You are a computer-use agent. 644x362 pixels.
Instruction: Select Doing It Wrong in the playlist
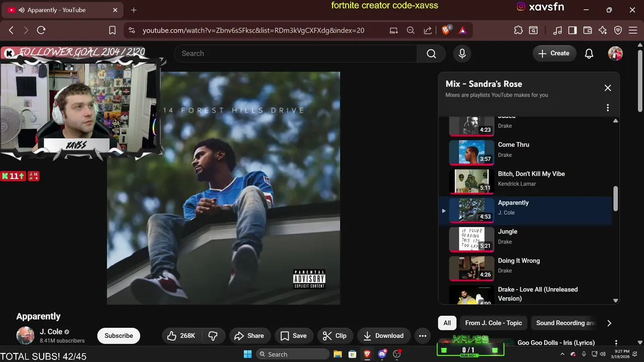[525, 268]
